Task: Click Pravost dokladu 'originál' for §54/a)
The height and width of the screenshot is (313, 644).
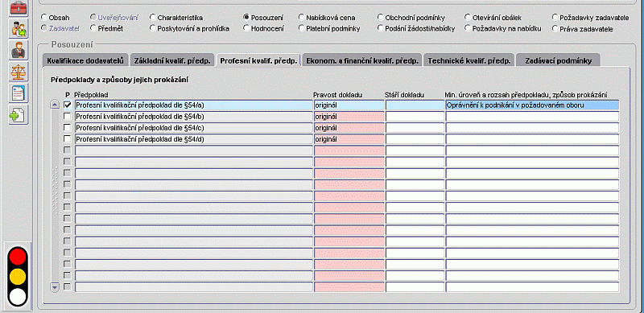Action: coord(349,105)
